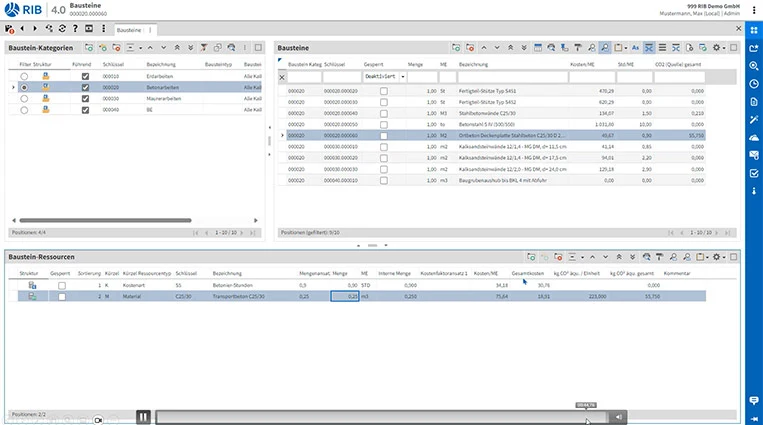Viewport: 763px width, 425px height.
Task: Open the sidebar checklist task icon
Action: coord(754,173)
